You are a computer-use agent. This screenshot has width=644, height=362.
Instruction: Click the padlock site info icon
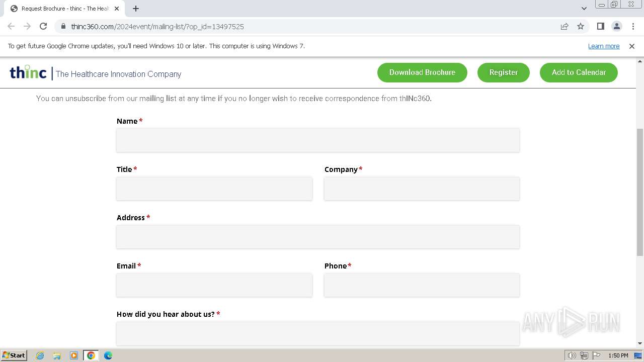63,26
